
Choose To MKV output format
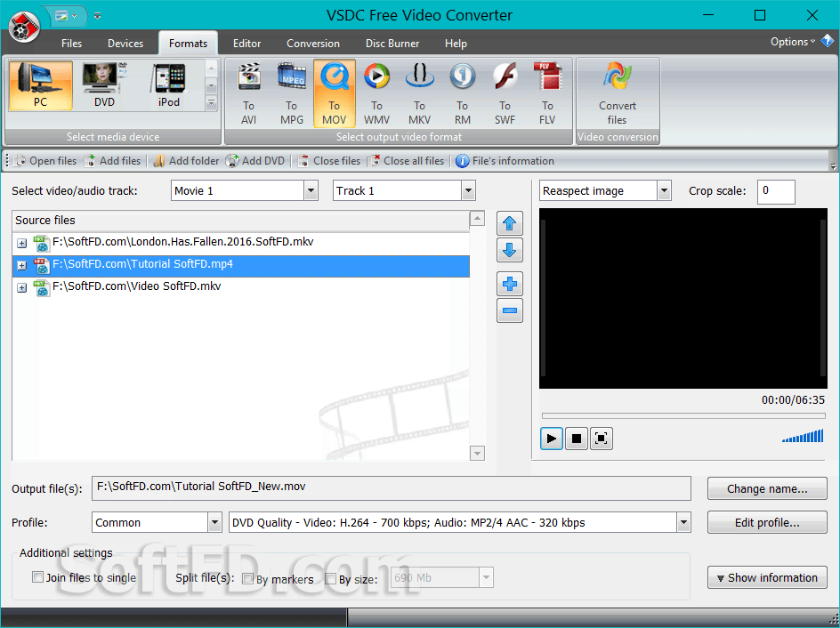coord(419,93)
